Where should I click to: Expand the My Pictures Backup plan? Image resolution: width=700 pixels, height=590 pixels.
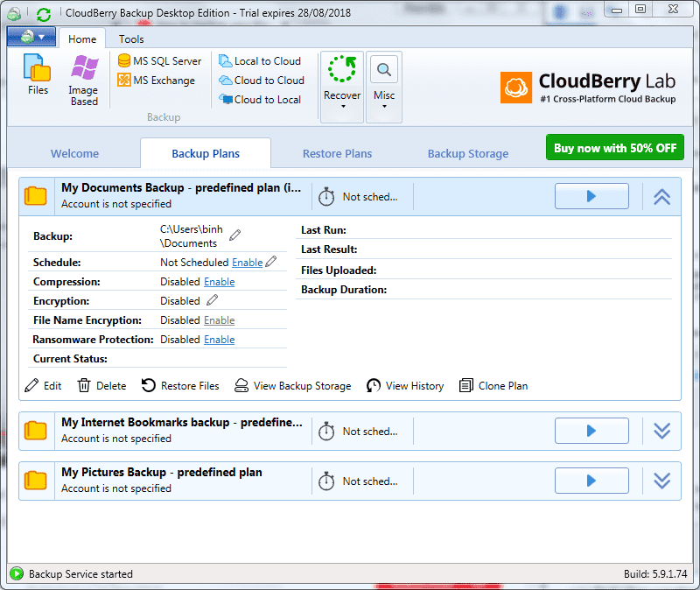[661, 481]
